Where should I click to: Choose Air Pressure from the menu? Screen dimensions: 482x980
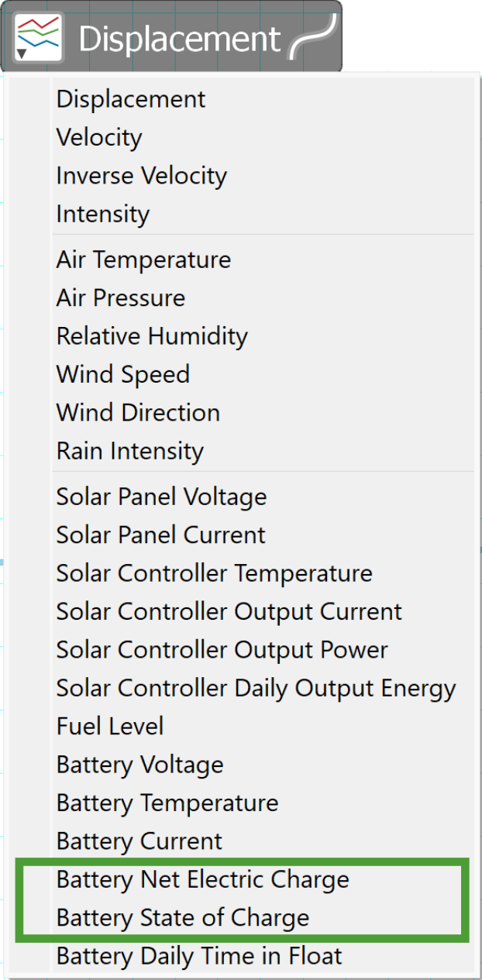click(x=263, y=297)
